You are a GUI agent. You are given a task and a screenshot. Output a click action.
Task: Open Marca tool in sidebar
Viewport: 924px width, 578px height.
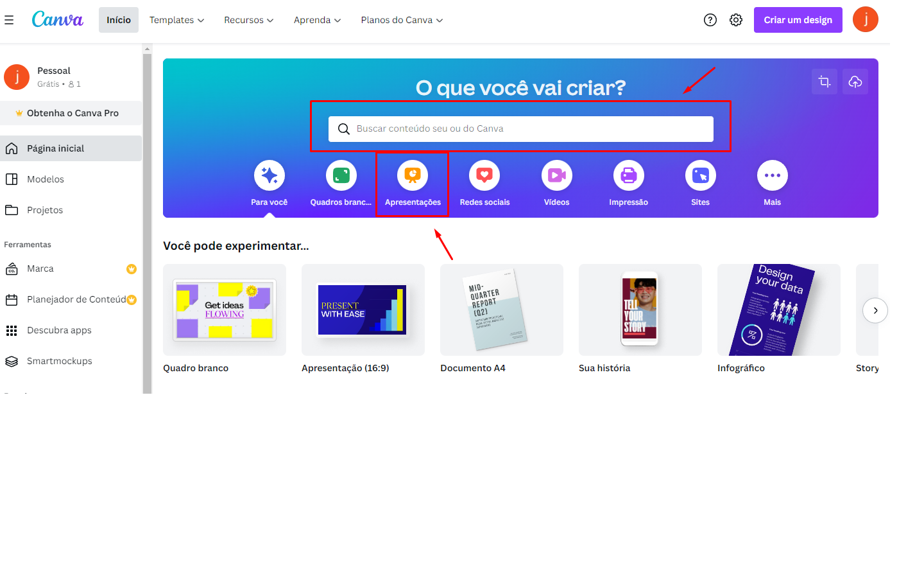(71, 269)
